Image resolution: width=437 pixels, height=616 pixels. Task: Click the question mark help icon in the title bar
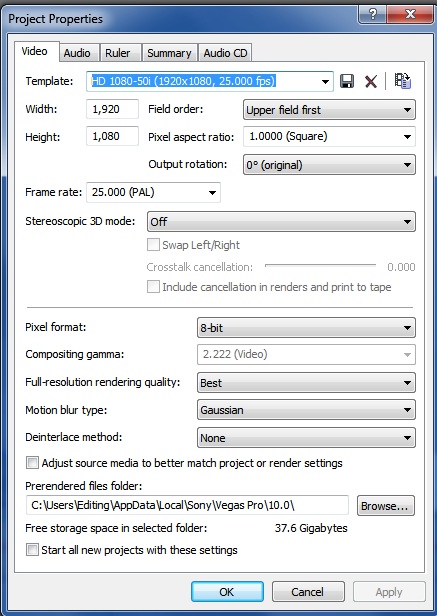pyautogui.click(x=373, y=15)
